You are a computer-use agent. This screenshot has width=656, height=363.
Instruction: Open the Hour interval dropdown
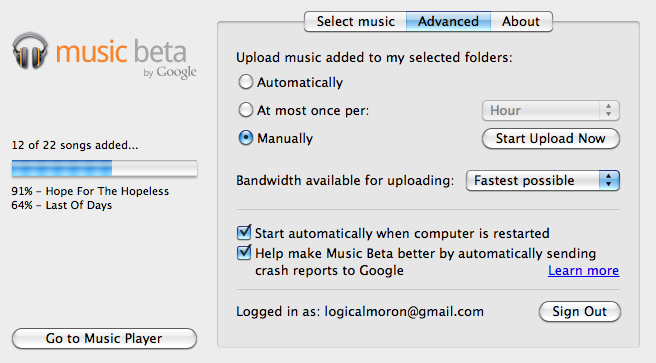(551, 110)
